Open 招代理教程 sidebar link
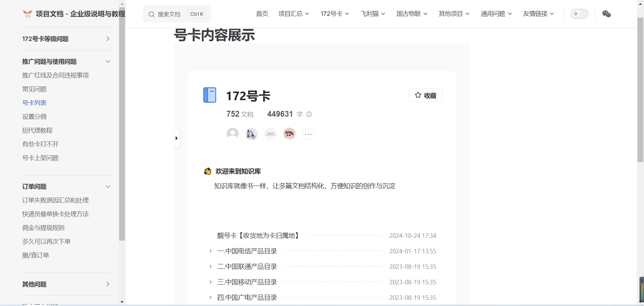This screenshot has height=306, width=644. point(38,130)
